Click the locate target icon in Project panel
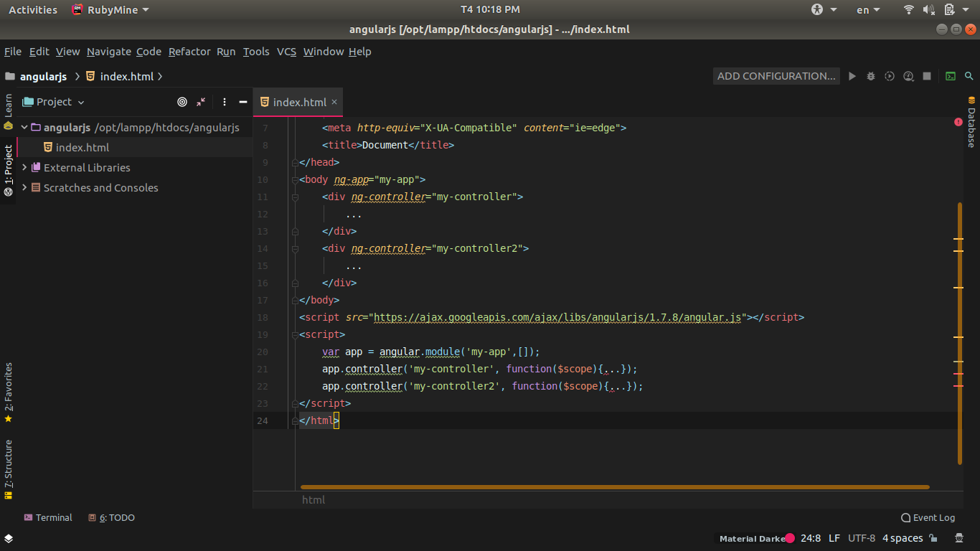The height and width of the screenshot is (551, 980). 182,102
